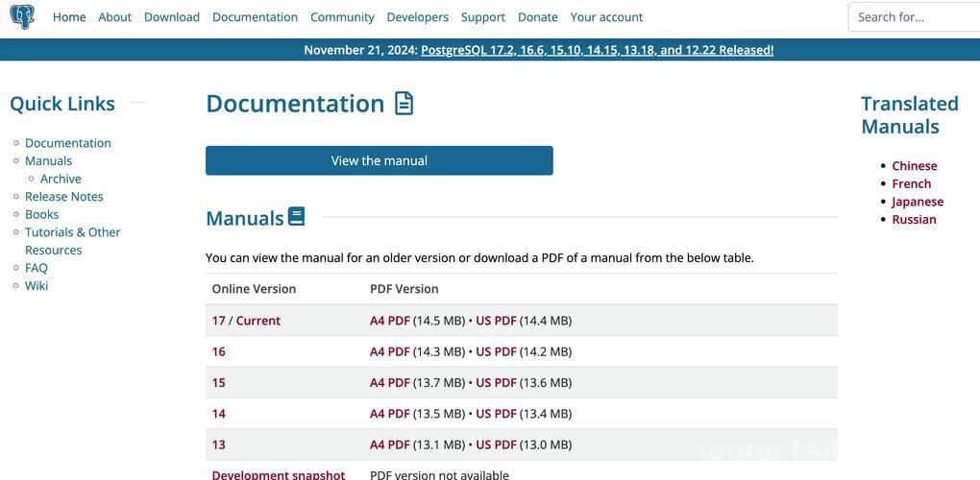The width and height of the screenshot is (980, 480).
Task: Focus the Search for... input field
Action: pyautogui.click(x=914, y=17)
